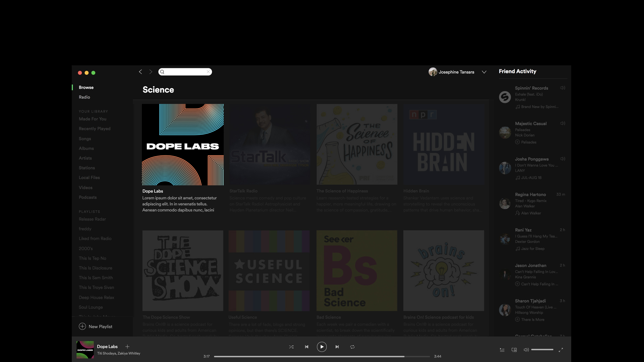This screenshot has height=362, width=644.
Task: Open Sharon Tjahjadi's avatar
Action: pyautogui.click(x=505, y=310)
